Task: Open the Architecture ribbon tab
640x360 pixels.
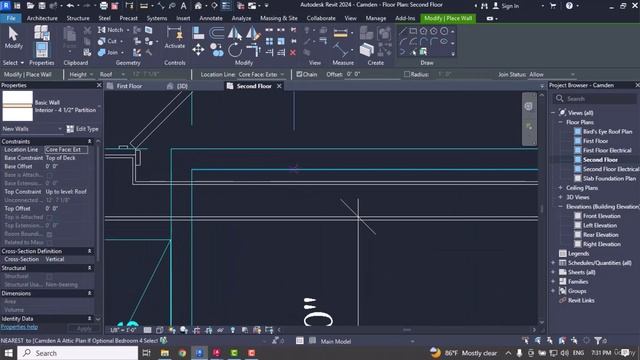Action: [42, 18]
